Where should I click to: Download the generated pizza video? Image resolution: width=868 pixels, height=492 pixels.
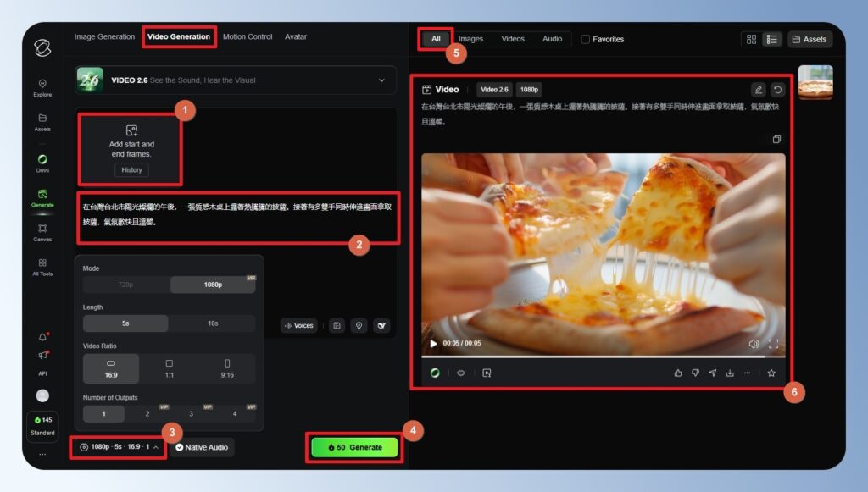pos(730,373)
